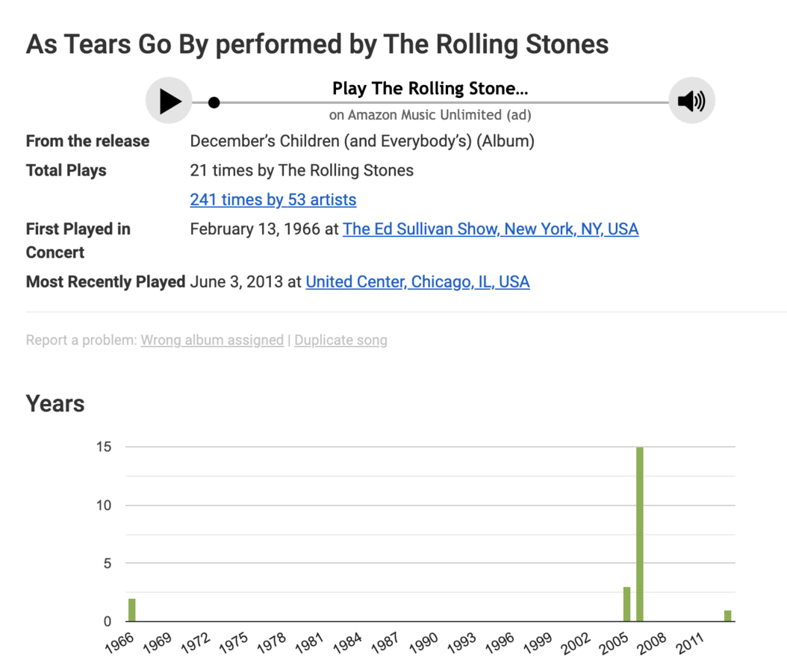This screenshot has width=787, height=672.
Task: Open the '241 times by 53 artists' link
Action: tap(273, 199)
